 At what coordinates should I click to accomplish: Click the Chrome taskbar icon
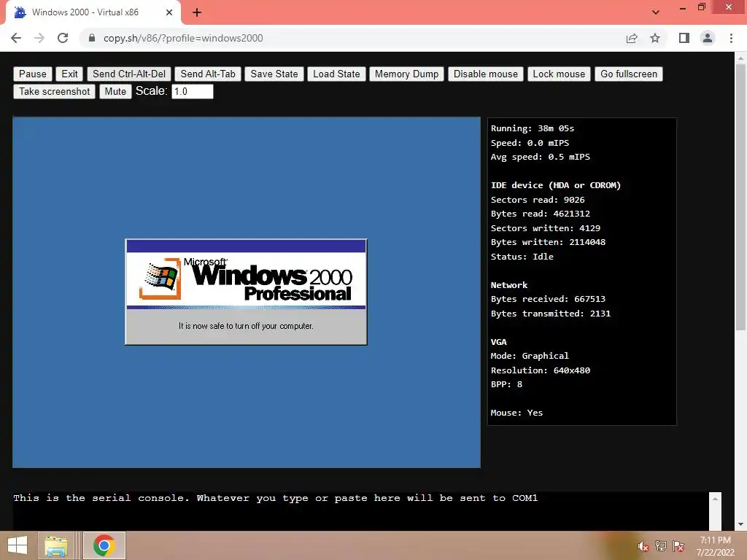tap(104, 545)
